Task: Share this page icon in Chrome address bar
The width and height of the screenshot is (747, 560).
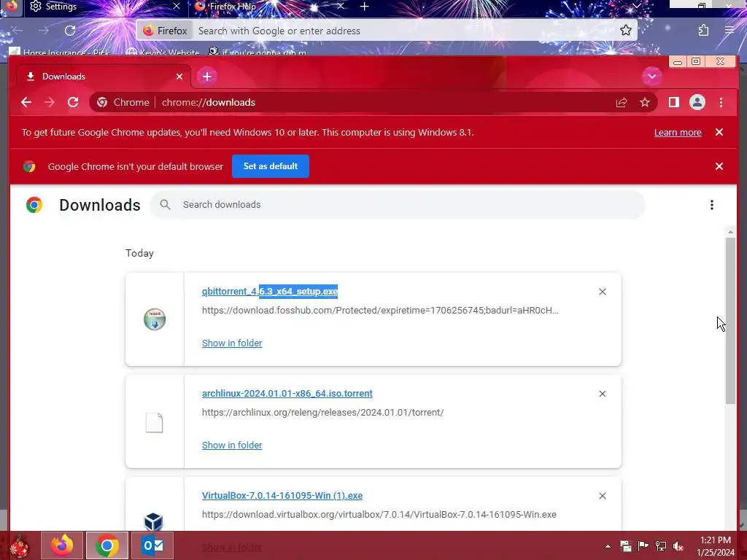Action: [622, 102]
